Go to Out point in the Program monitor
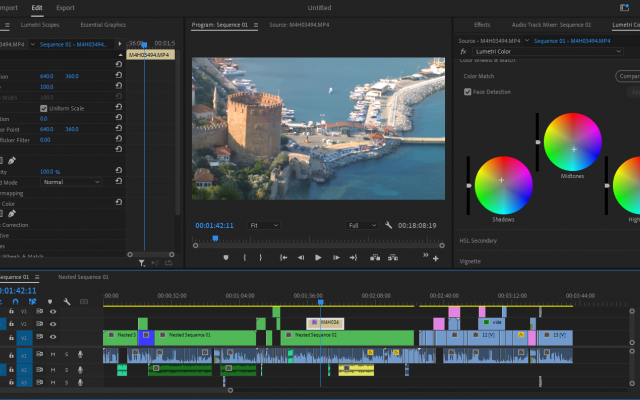The image size is (640, 400). (353, 258)
